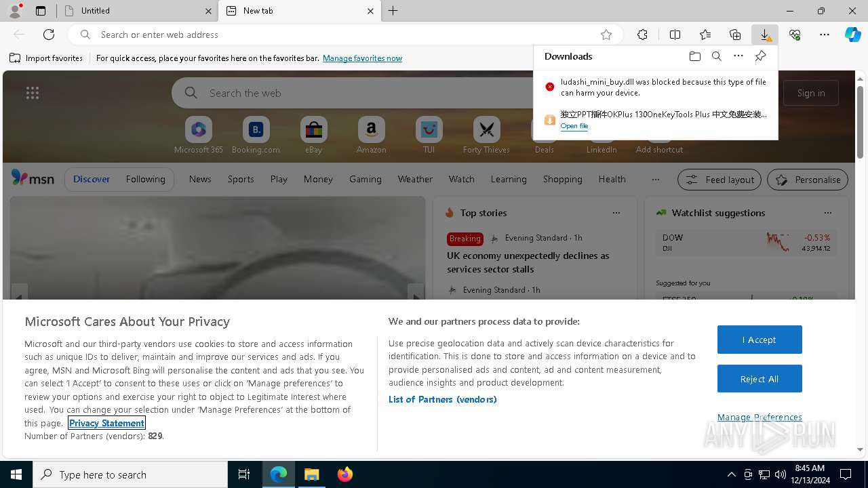868x488 pixels.
Task: Switch to the Untitled tab
Action: 138,11
